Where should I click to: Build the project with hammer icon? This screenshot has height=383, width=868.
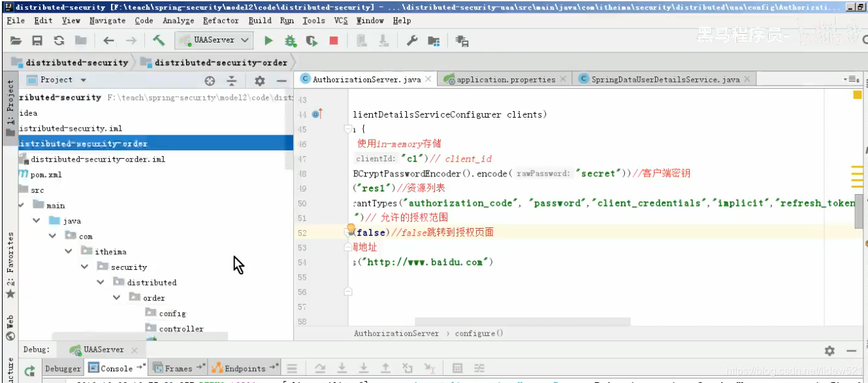pyautogui.click(x=159, y=41)
